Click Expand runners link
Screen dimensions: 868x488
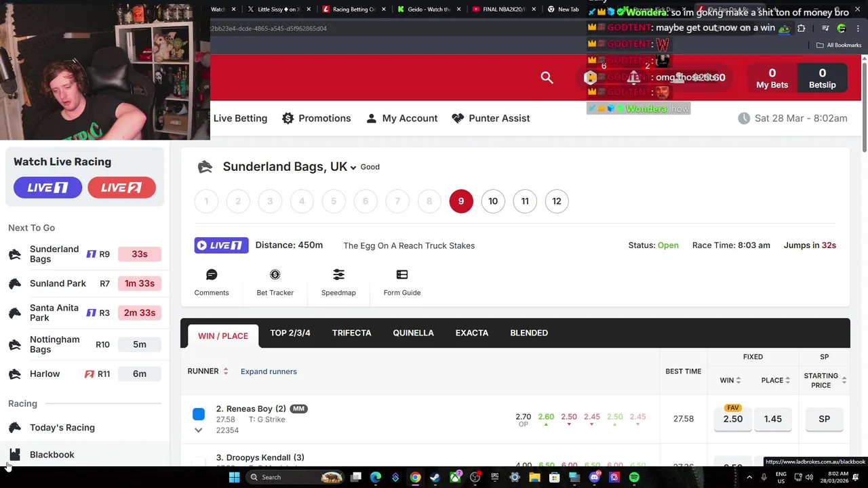[269, 371]
